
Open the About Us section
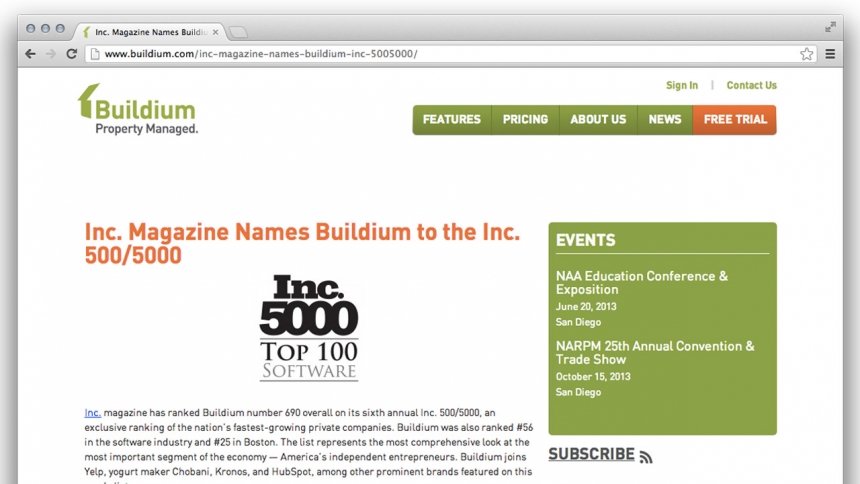click(x=598, y=120)
